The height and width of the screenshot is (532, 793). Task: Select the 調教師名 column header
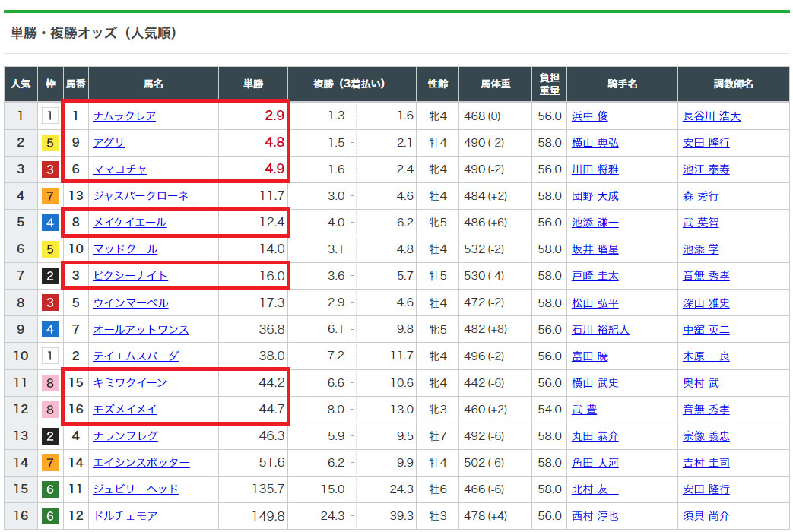tap(734, 84)
